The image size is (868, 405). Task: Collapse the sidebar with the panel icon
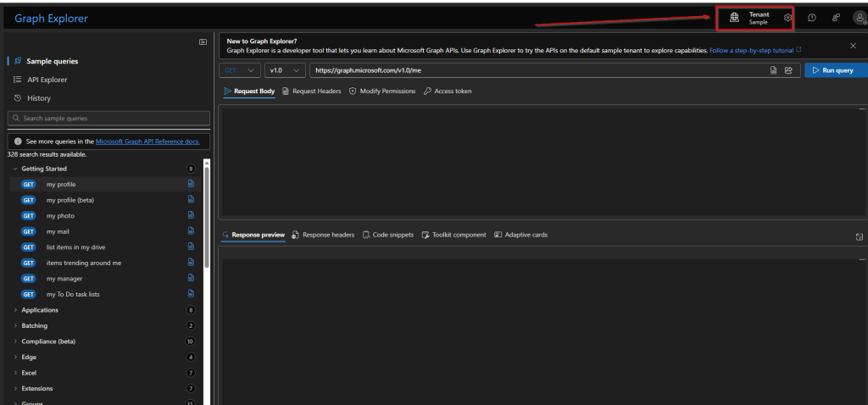coord(203,42)
